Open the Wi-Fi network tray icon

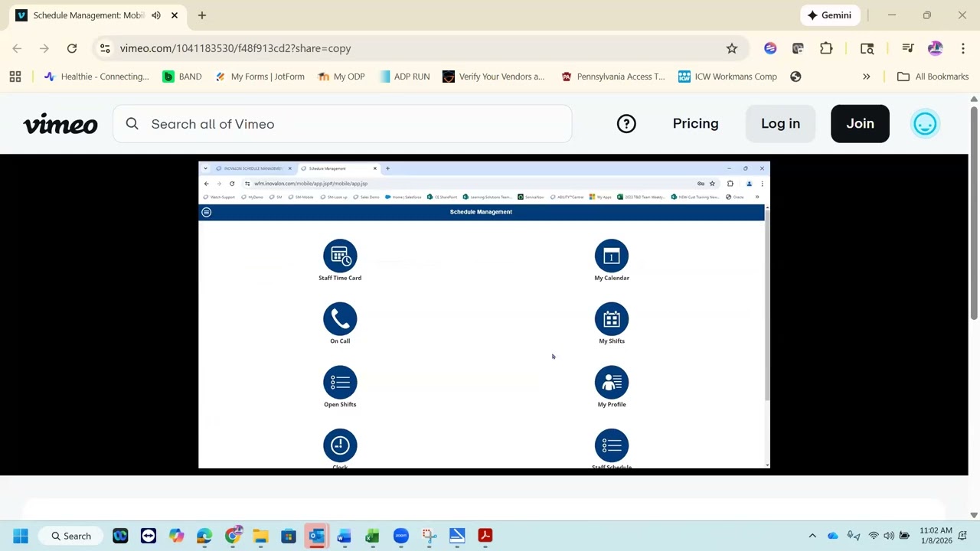tap(874, 536)
